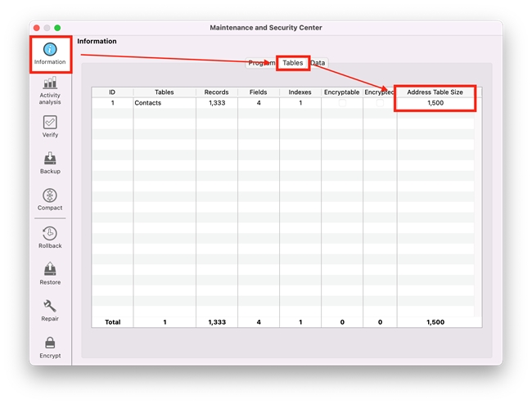Switch to the Tables tab
The image size is (532, 404).
click(x=292, y=63)
